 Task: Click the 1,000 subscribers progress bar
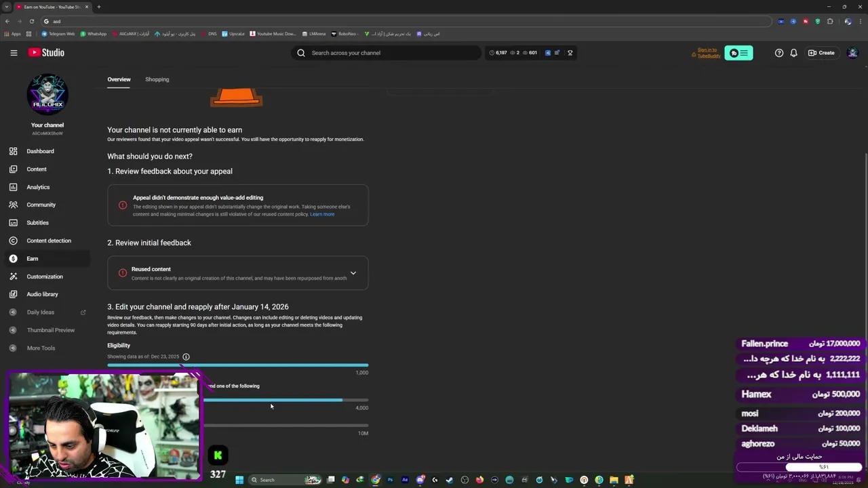pos(237,365)
